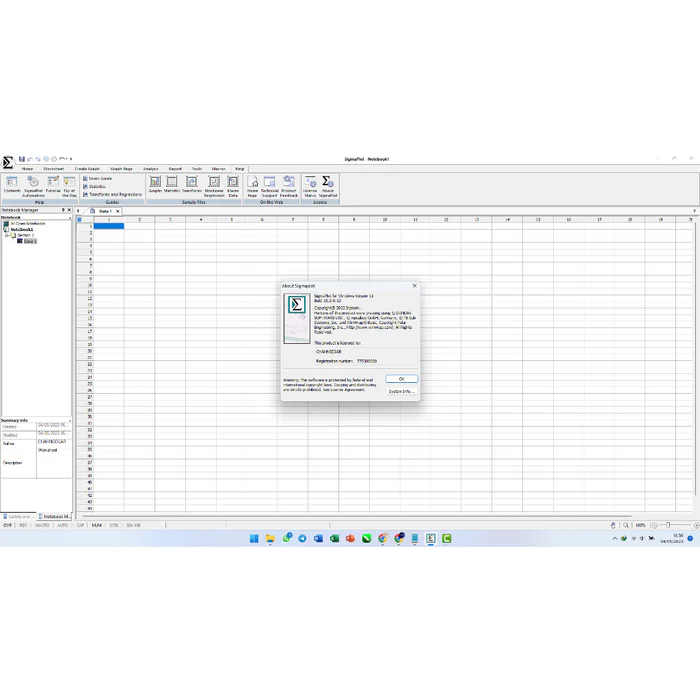Switch to the Worksheet ribbon tab
The height and width of the screenshot is (700, 700).
[54, 169]
